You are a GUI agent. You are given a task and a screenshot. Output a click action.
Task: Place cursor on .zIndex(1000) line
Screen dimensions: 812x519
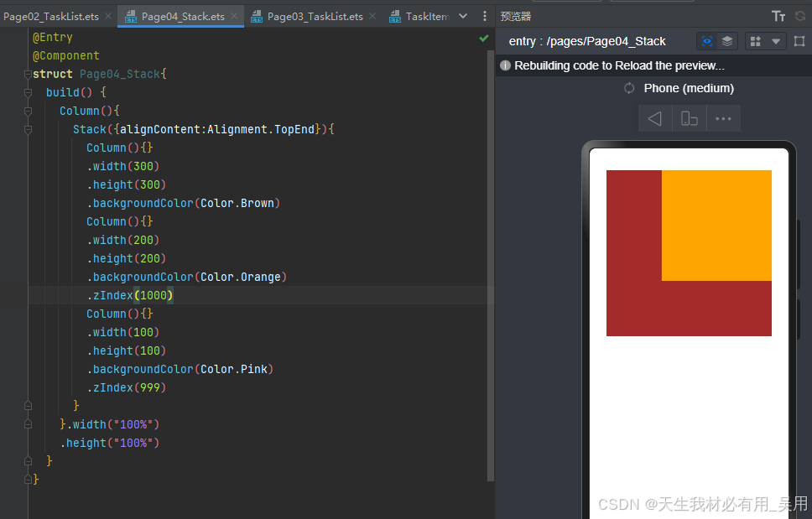[x=129, y=295]
